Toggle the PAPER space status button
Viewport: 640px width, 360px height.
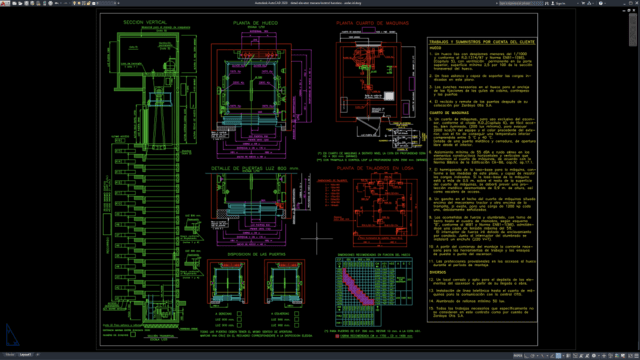tap(518, 356)
